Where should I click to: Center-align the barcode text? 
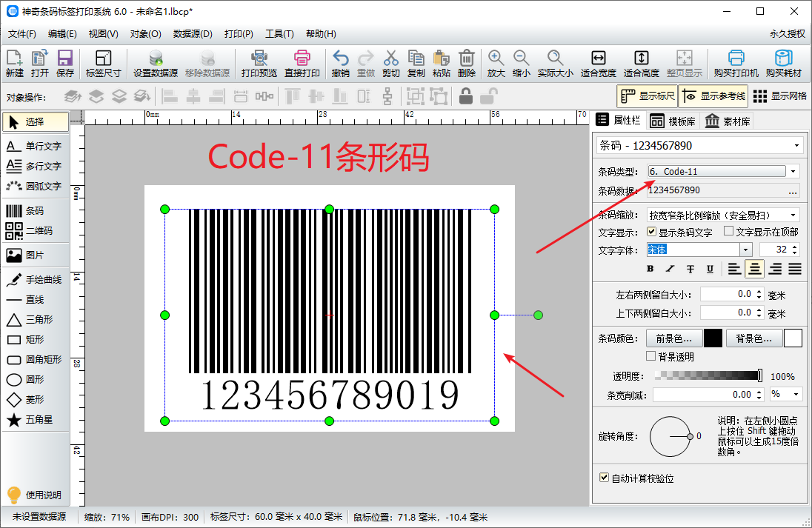click(754, 269)
